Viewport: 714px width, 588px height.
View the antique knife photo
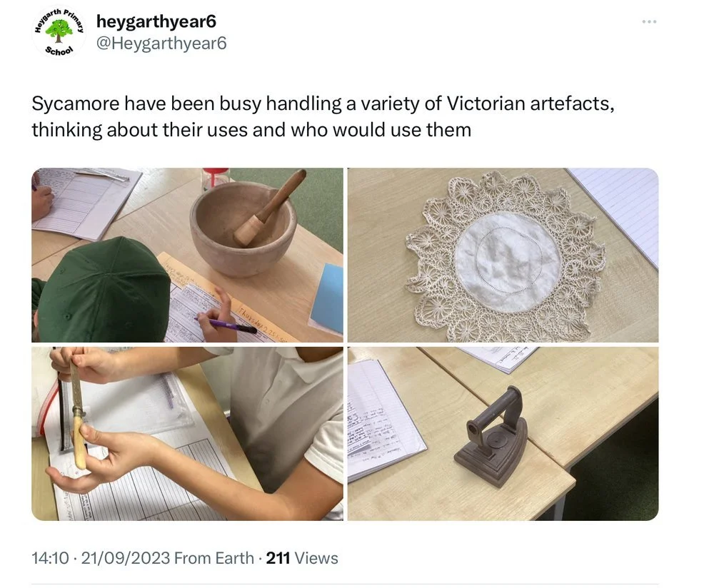(187, 434)
